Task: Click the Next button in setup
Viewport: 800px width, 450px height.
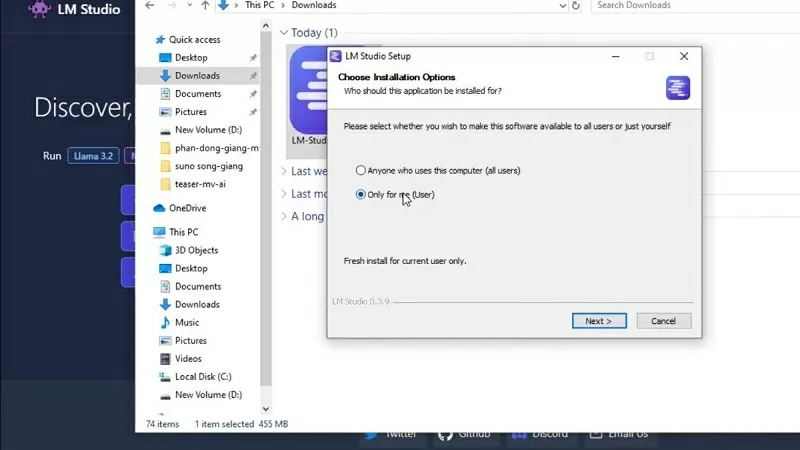Action: pos(599,321)
